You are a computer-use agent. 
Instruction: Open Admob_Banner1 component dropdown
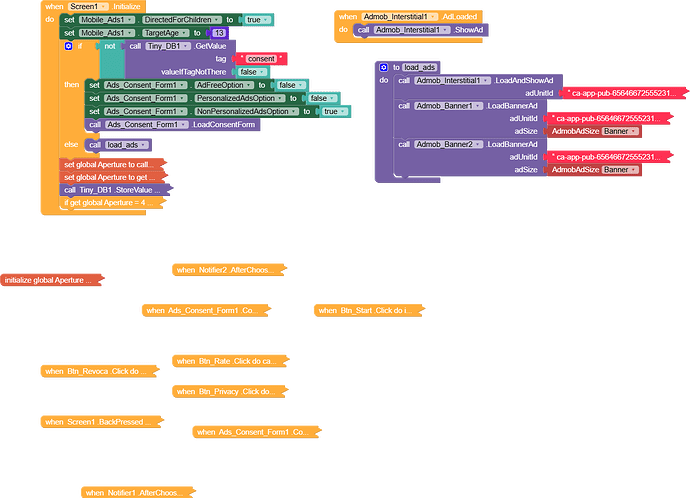(448, 106)
